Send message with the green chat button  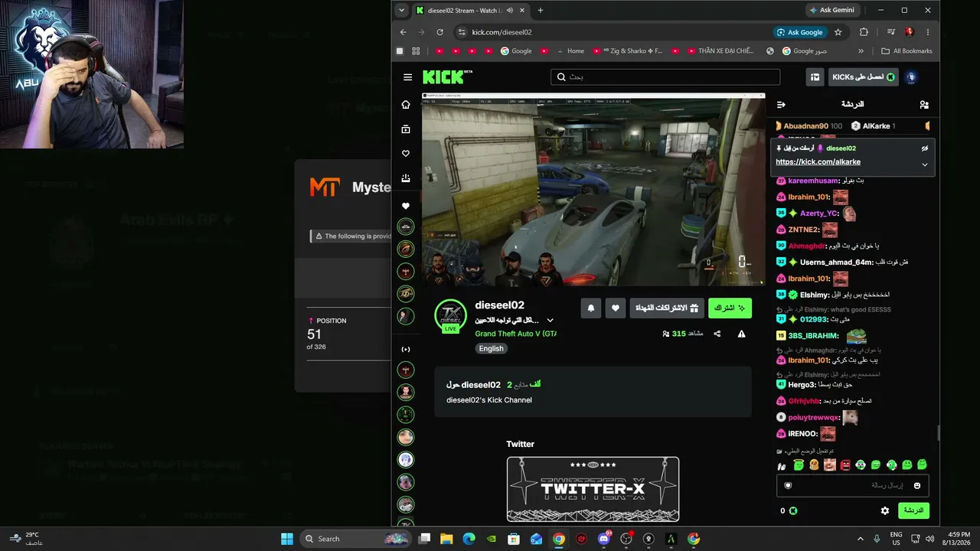click(913, 510)
